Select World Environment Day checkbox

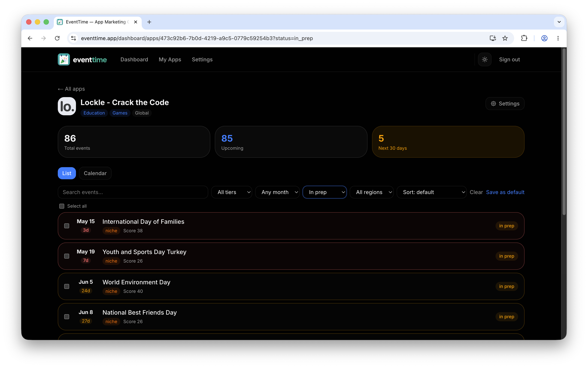click(67, 286)
